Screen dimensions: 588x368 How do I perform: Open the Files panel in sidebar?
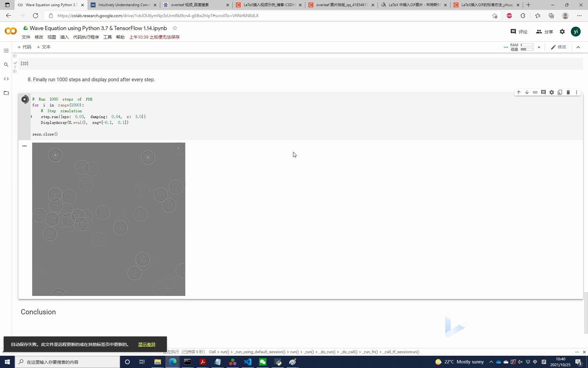point(6,93)
